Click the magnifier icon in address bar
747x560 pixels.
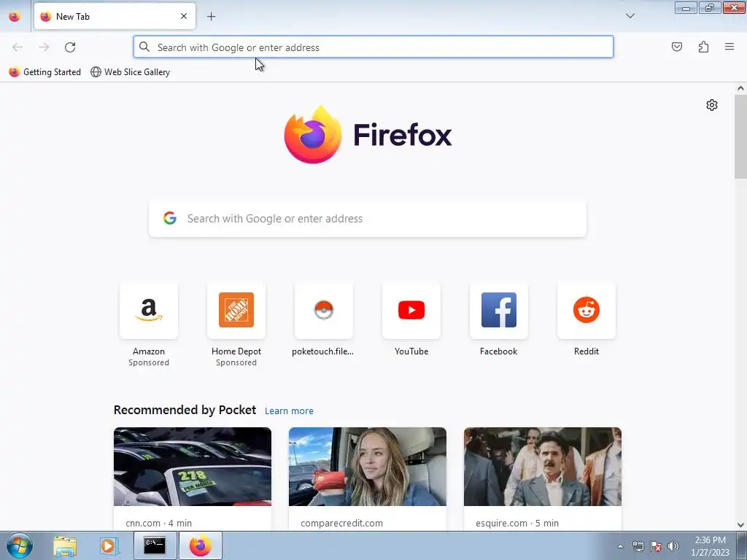144,47
